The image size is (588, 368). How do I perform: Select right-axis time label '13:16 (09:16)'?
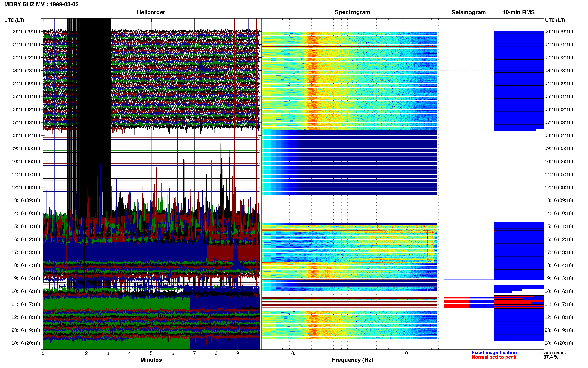pyautogui.click(x=559, y=200)
